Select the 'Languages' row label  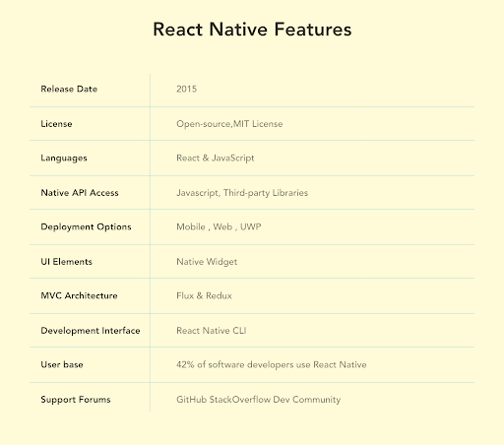tap(64, 159)
